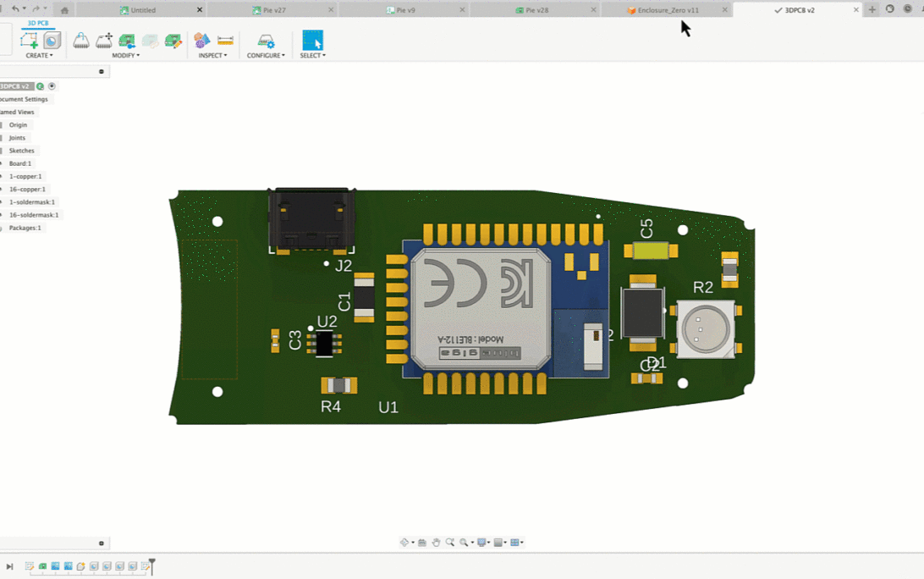
Task: Select 1-copper:1 component in browser
Action: pyautogui.click(x=25, y=176)
